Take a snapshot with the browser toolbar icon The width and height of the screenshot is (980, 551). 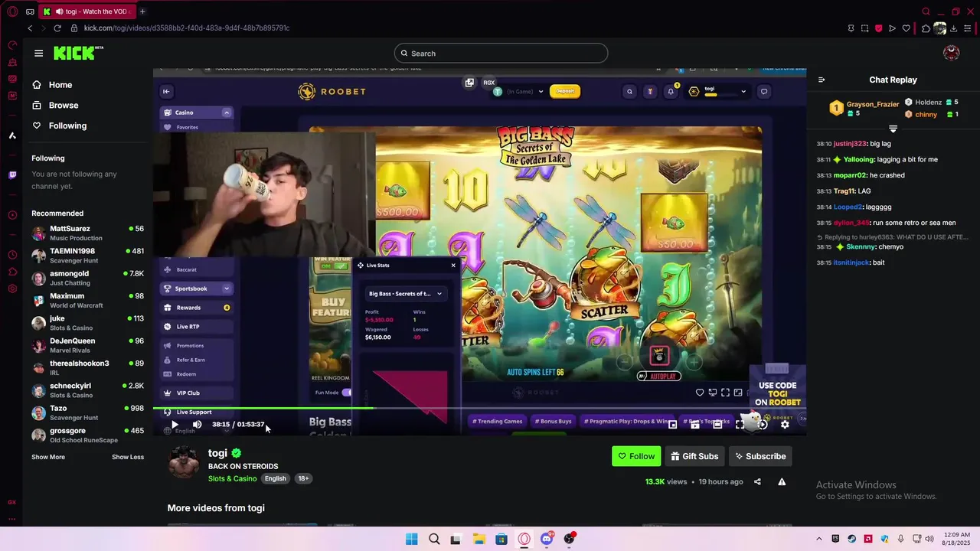(x=864, y=28)
